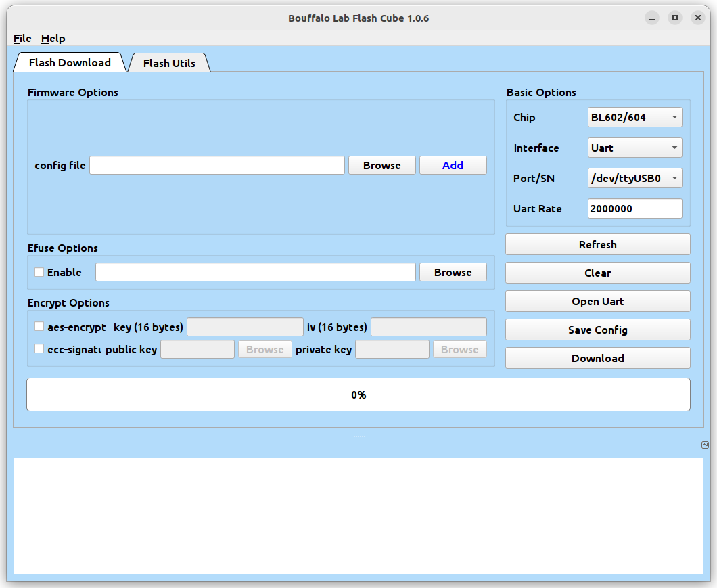
Task: Maximize the Flash Cube window
Action: pyautogui.click(x=675, y=18)
